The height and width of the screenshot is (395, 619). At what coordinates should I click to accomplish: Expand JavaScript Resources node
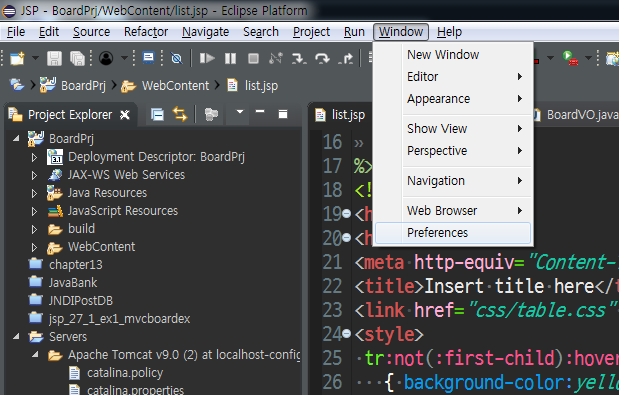pos(34,212)
